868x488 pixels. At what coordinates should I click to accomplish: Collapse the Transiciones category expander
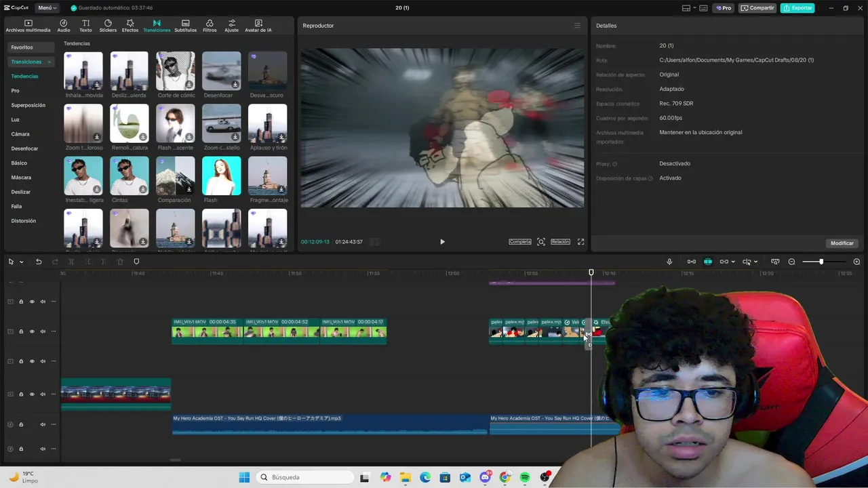(x=49, y=62)
